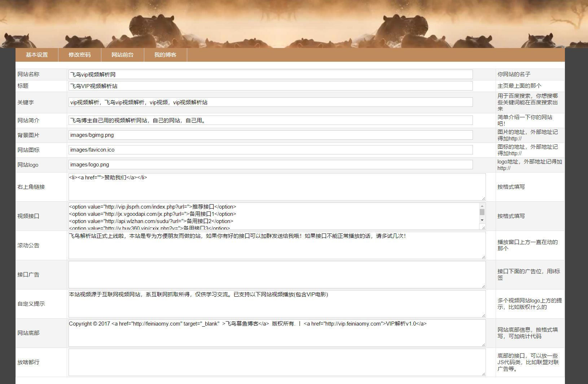Screen dimensions: 588x384
Task: Click the 网站底部 copyright textarea
Action: 277,333
